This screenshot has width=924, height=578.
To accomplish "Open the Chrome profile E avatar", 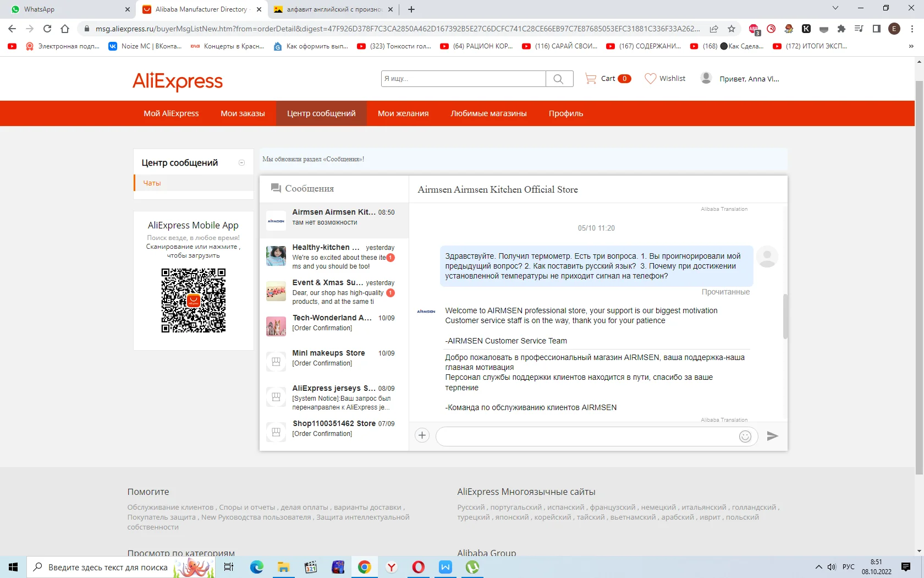I will coord(894,29).
